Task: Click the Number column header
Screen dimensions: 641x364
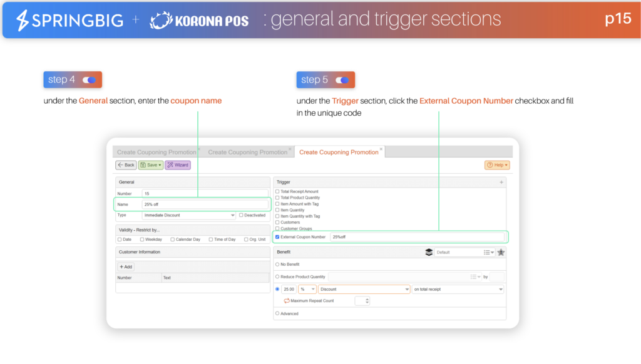Action: [138, 278]
